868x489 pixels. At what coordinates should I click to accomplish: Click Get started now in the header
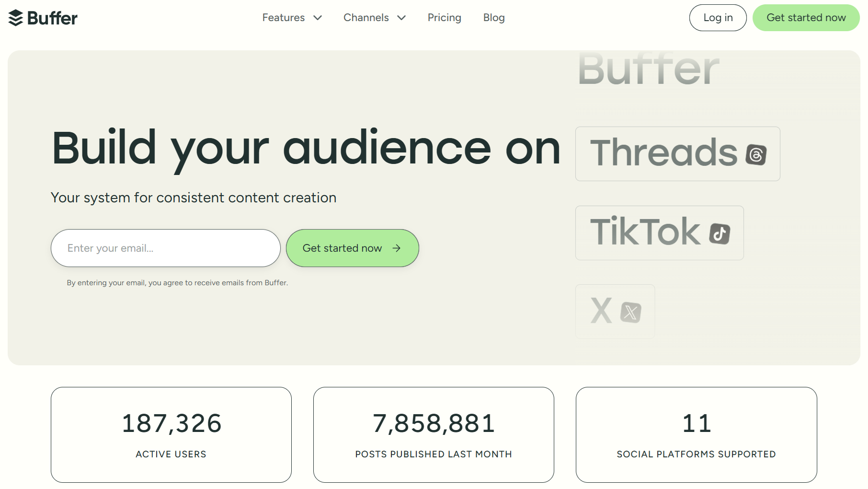point(806,18)
